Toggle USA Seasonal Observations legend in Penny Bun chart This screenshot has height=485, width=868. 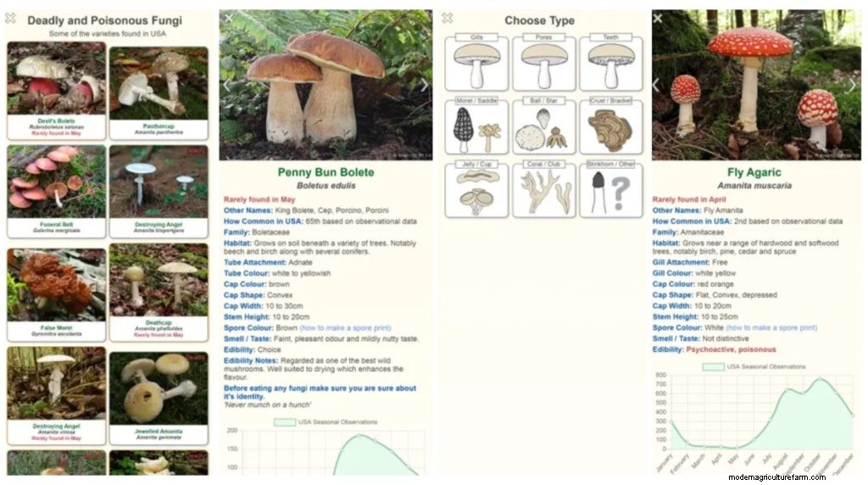tap(325, 421)
